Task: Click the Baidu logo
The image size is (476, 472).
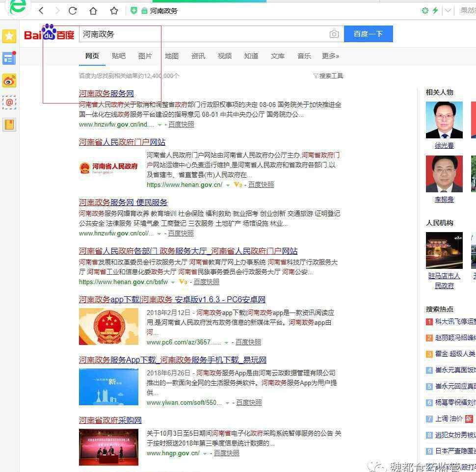Action: coord(49,33)
